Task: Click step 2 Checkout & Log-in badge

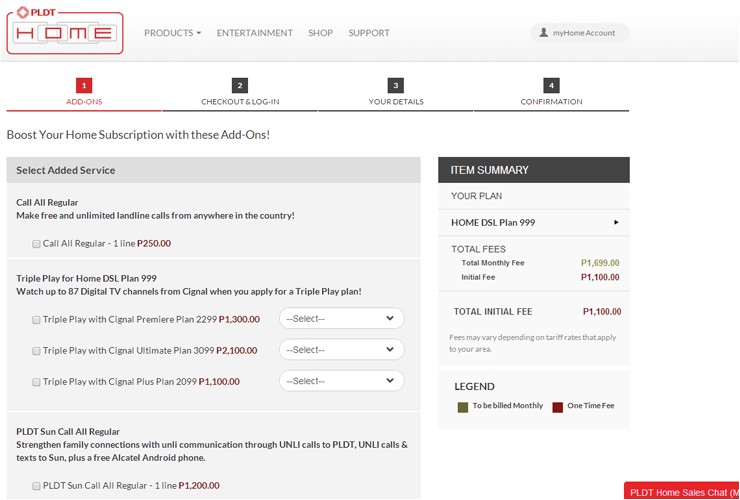Action: tap(240, 86)
